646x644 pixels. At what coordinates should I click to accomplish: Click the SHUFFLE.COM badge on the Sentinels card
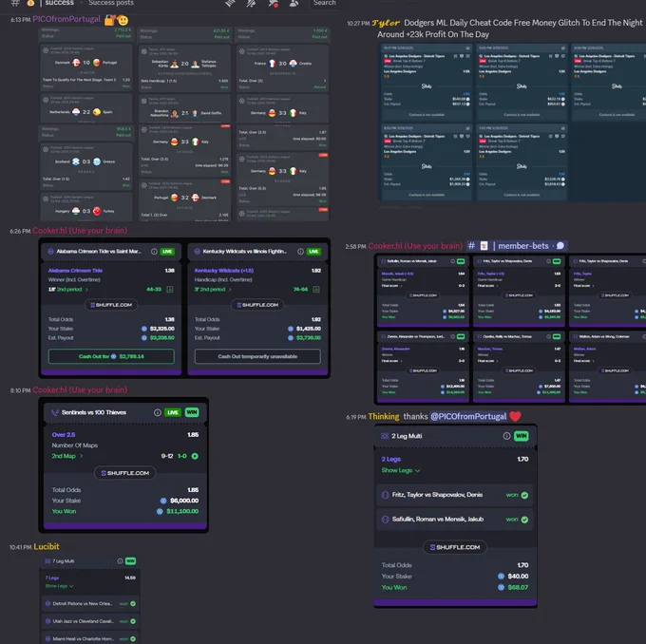tap(125, 473)
